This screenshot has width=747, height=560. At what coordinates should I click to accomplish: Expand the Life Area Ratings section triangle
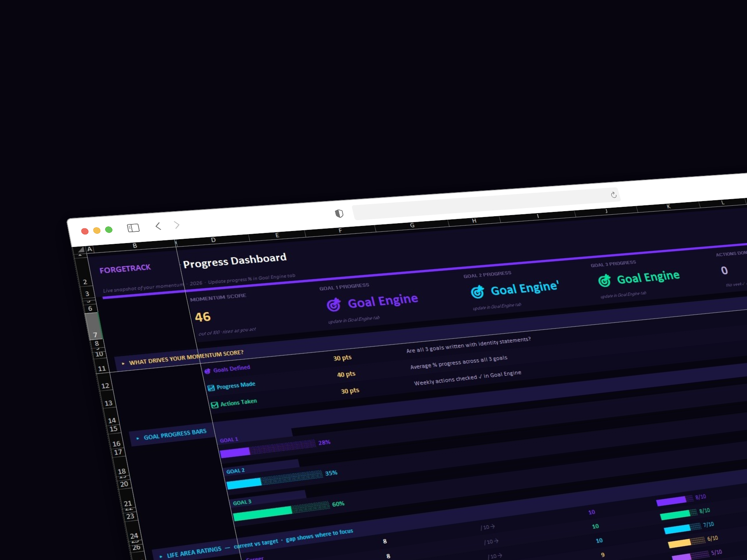(161, 556)
